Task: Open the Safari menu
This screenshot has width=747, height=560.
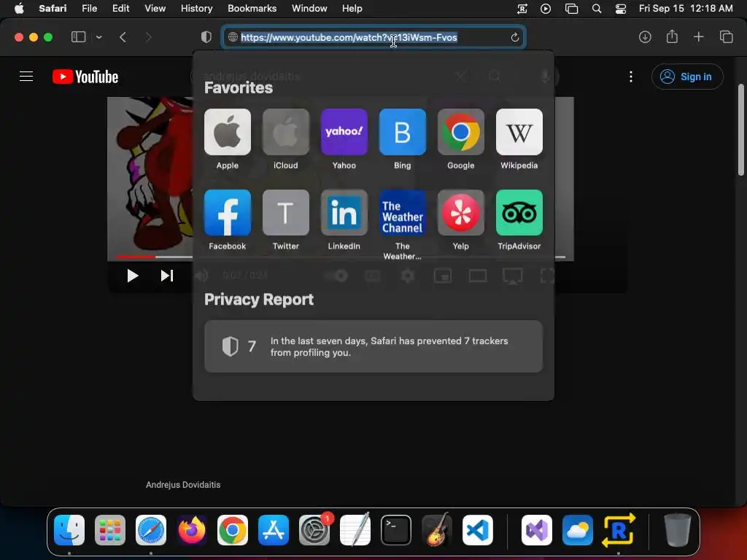Action: pyautogui.click(x=53, y=9)
